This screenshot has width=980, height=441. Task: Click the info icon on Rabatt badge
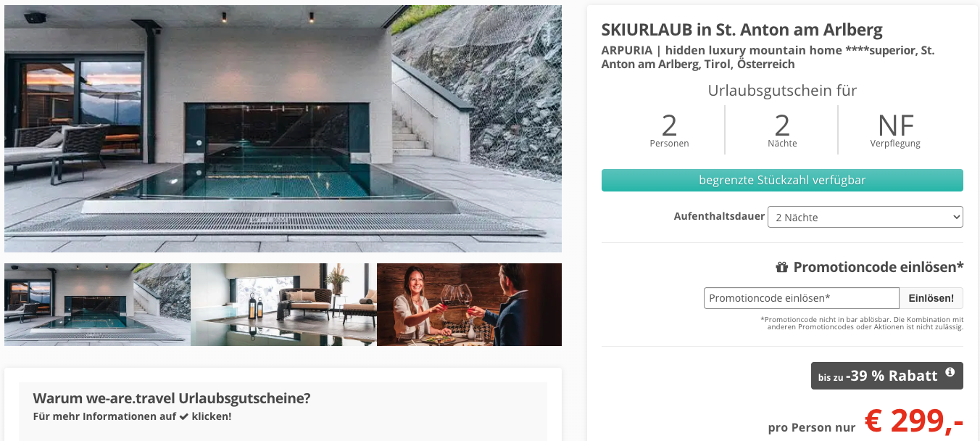coord(950,373)
